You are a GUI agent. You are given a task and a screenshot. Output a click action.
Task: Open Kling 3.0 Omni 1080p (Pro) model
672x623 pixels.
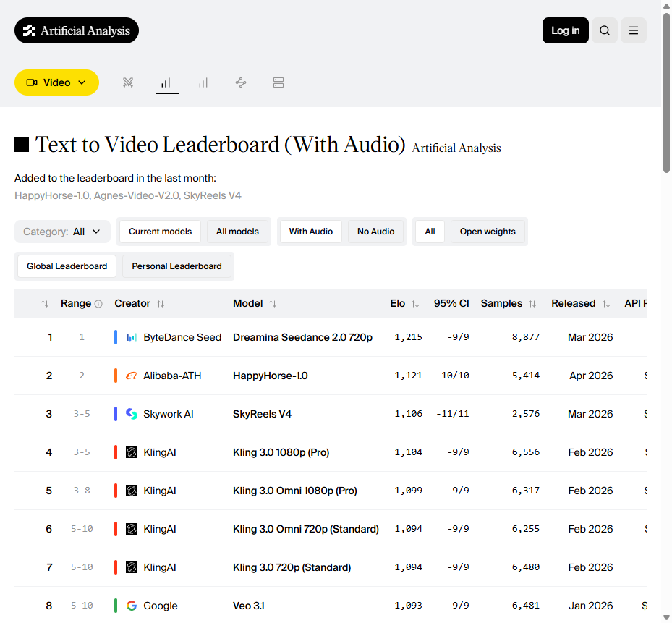[x=295, y=491]
